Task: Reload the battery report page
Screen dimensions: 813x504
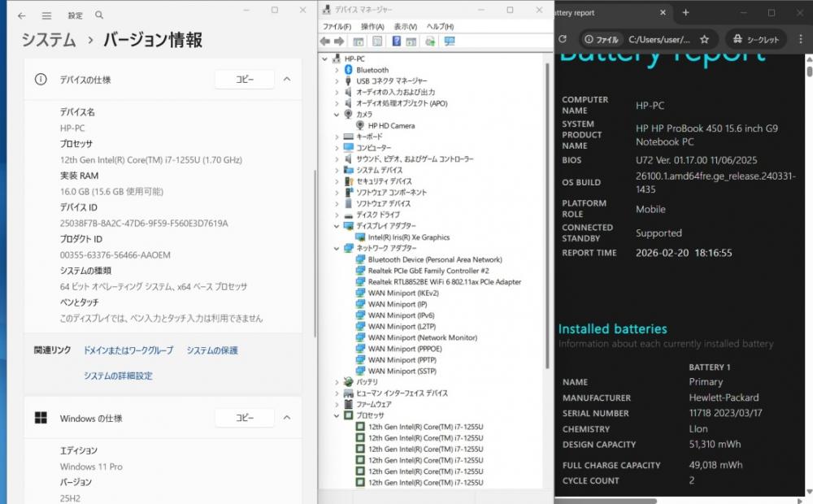Action: coord(563,39)
